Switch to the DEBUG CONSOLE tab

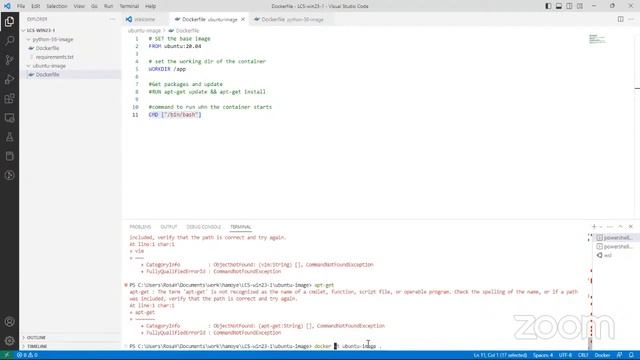204,227
